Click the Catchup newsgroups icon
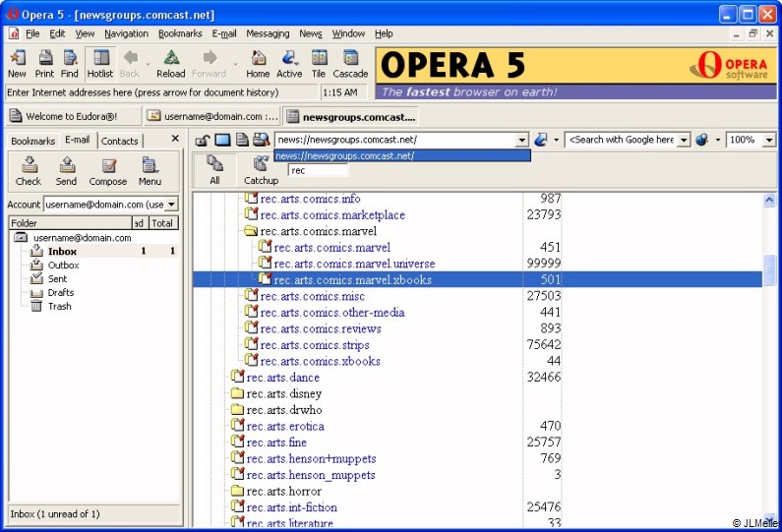Image resolution: width=782 pixels, height=532 pixels. click(261, 170)
